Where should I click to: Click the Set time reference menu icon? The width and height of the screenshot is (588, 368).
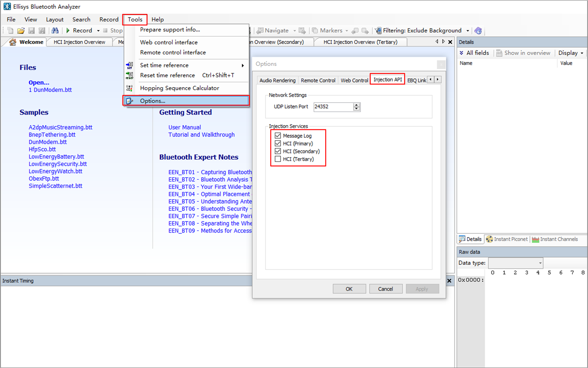129,66
